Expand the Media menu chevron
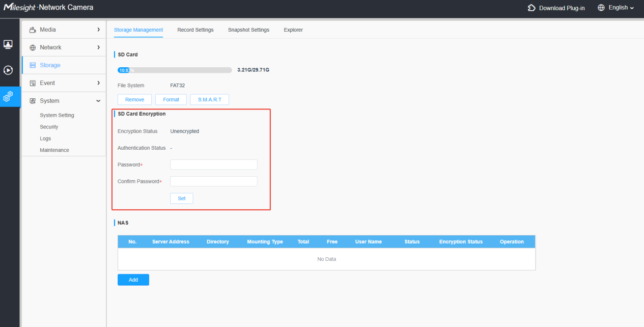This screenshot has height=327, width=644. point(98,30)
